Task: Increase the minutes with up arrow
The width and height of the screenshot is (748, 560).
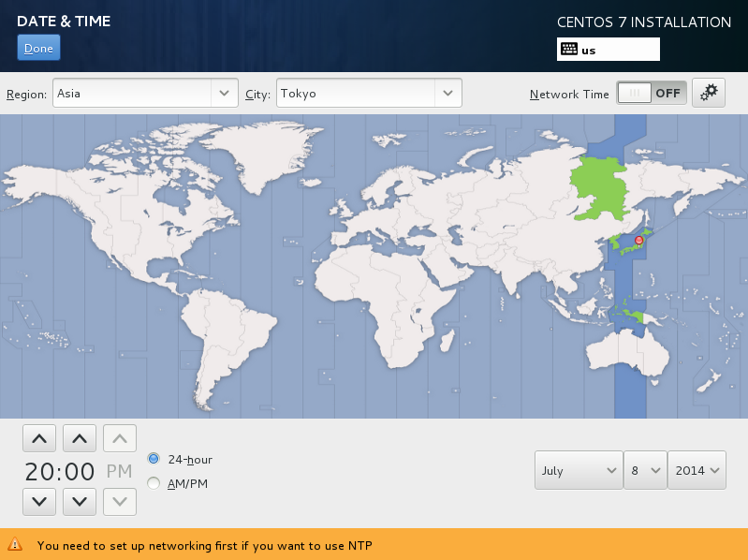Action: click(x=80, y=438)
